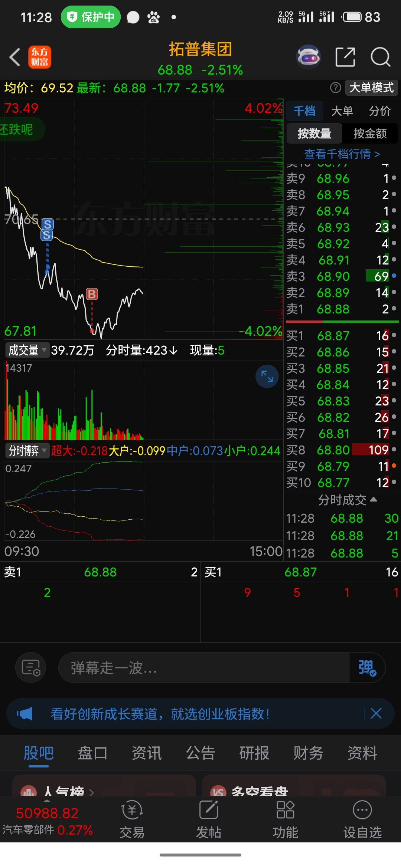
Task: Open the 公告 tab
Action: point(200,753)
